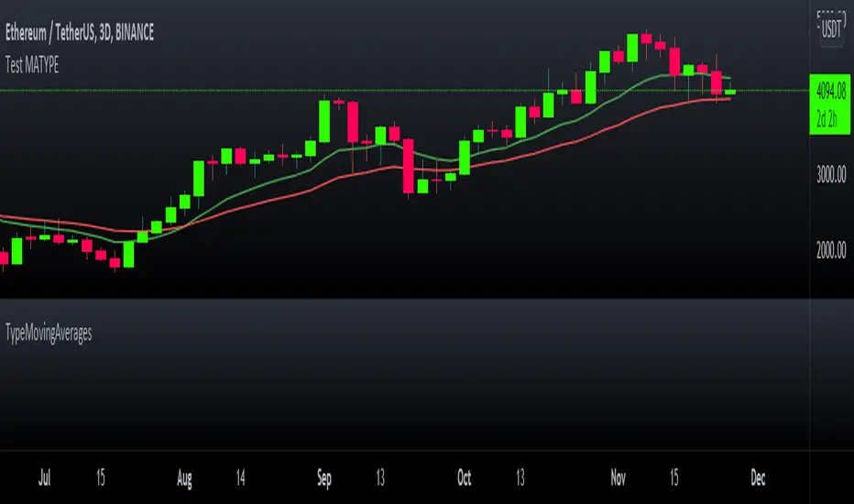Click the 13 date label after Oct

point(520,477)
